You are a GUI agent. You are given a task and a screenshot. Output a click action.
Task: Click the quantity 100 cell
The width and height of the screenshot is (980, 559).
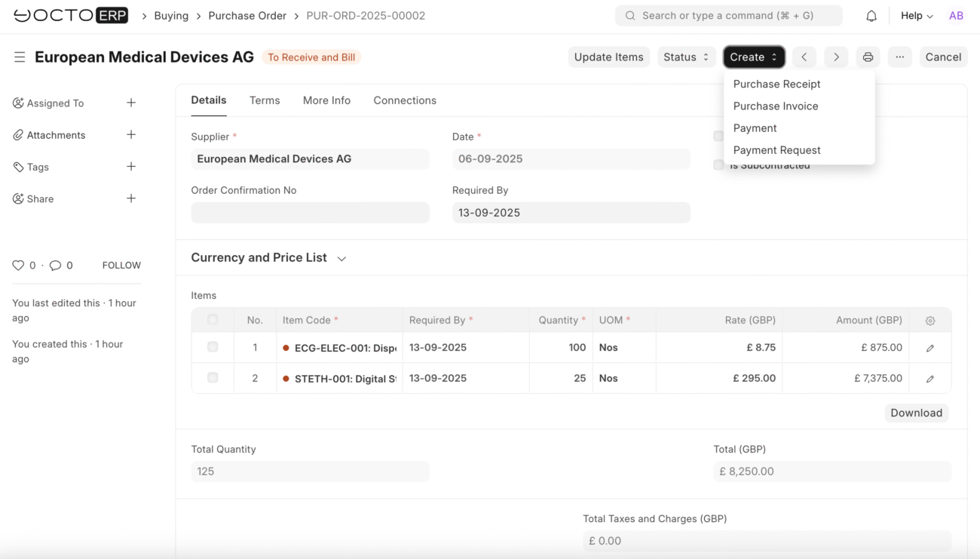click(561, 348)
